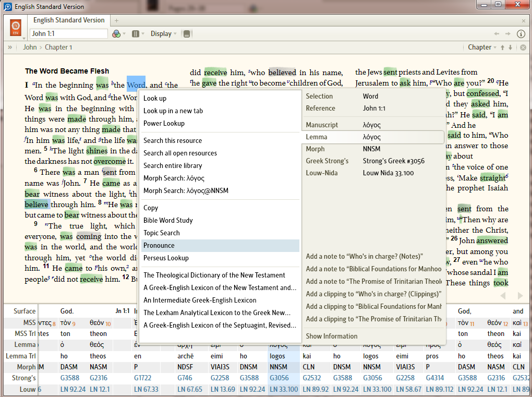The height and width of the screenshot is (397, 532).
Task: Click Show Information
Action: (x=332, y=336)
